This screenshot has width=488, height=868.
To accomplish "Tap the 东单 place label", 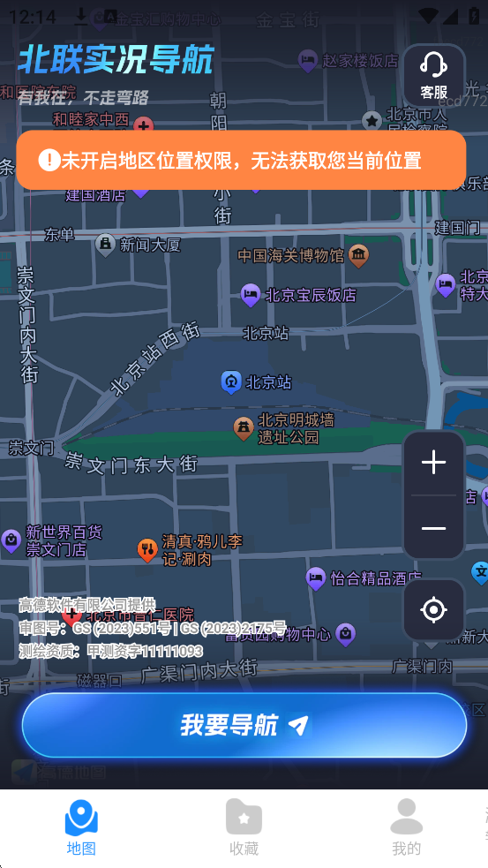I will tap(59, 235).
